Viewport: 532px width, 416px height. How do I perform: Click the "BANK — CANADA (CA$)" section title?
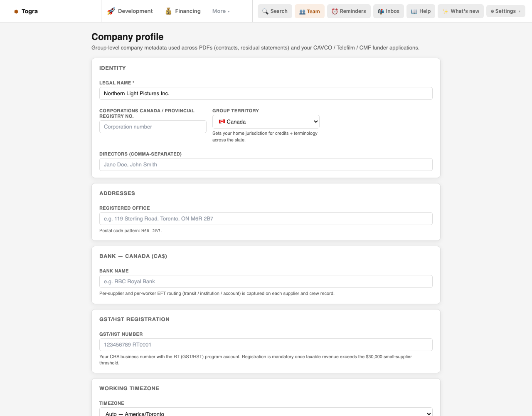point(133,256)
